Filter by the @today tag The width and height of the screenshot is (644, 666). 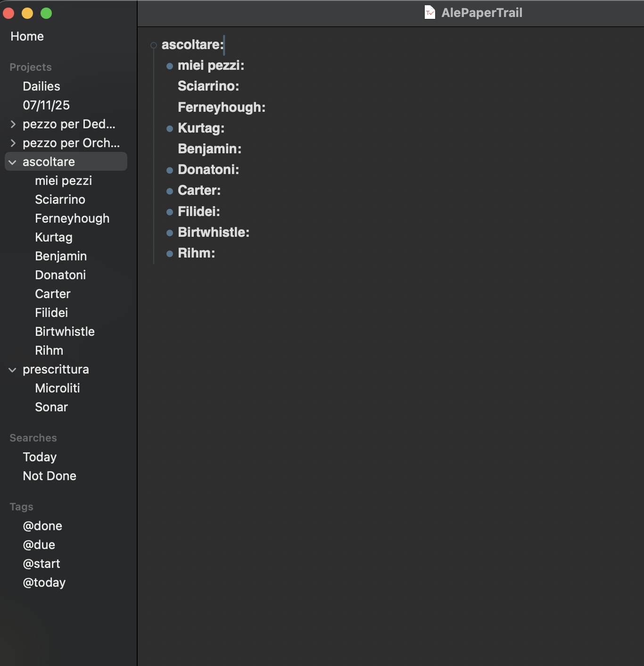(x=44, y=583)
